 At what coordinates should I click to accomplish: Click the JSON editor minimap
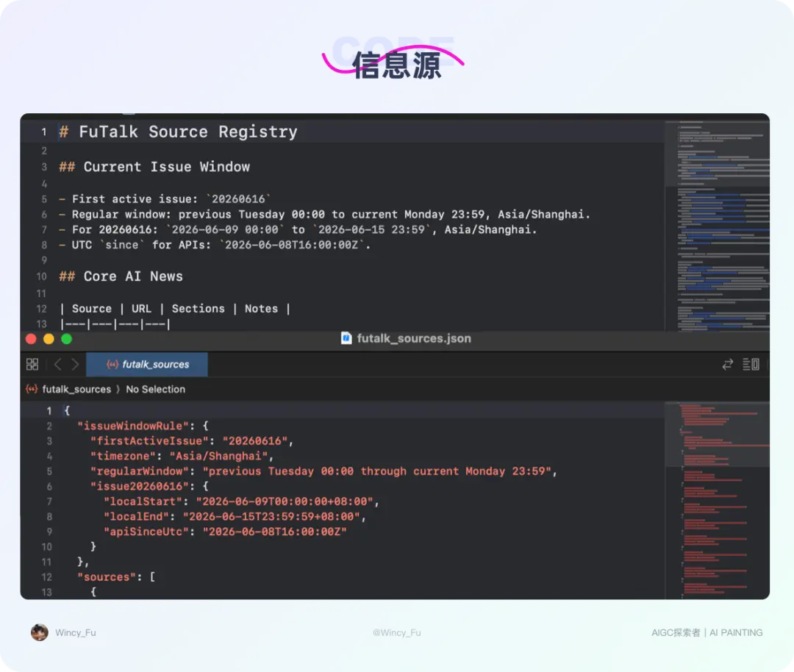tap(717, 501)
